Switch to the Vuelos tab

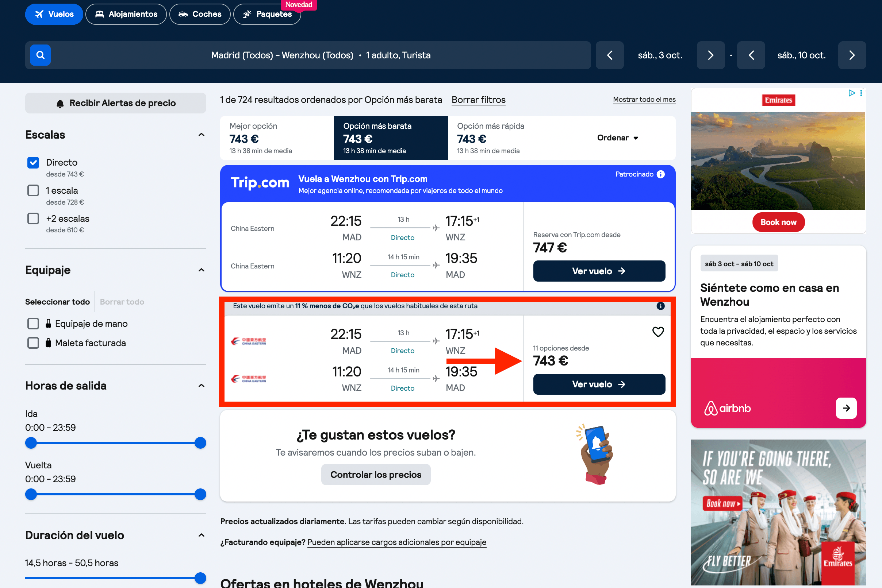(54, 14)
